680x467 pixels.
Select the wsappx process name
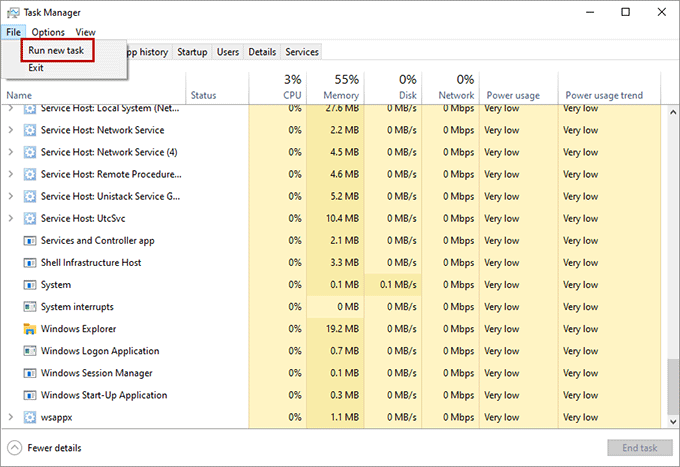tap(56, 418)
